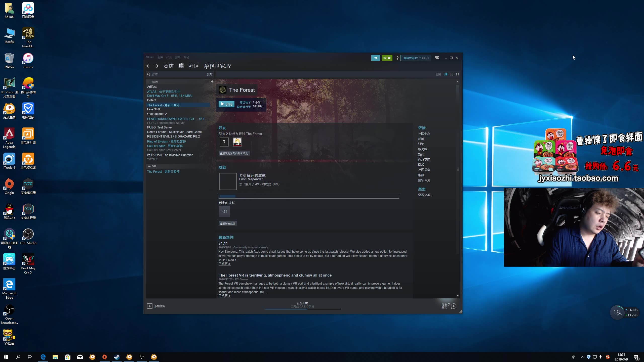This screenshot has height=362, width=644.
Task: Open Steam help question mark icon
Action: (397, 58)
